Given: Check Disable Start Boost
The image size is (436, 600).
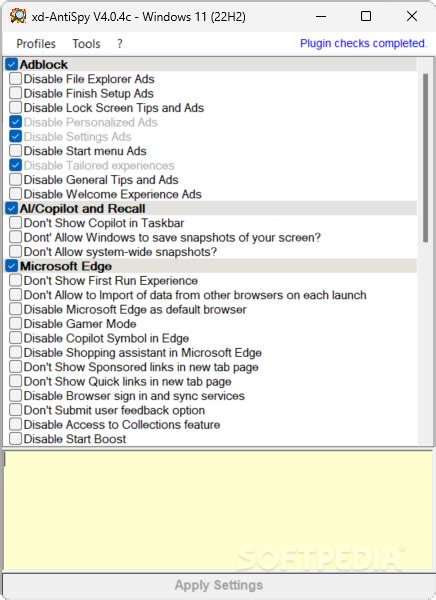Looking at the screenshot, I should click(15, 439).
